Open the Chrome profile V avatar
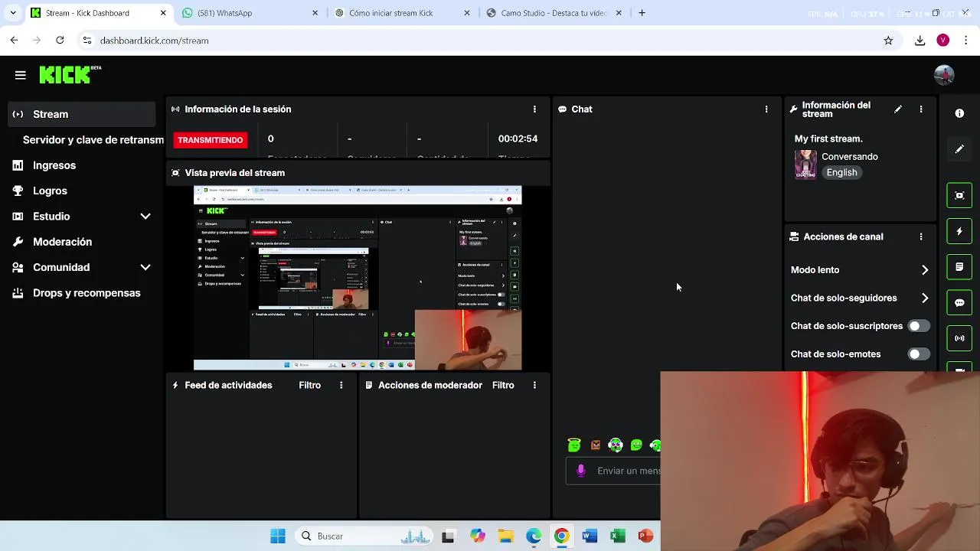 (x=943, y=41)
